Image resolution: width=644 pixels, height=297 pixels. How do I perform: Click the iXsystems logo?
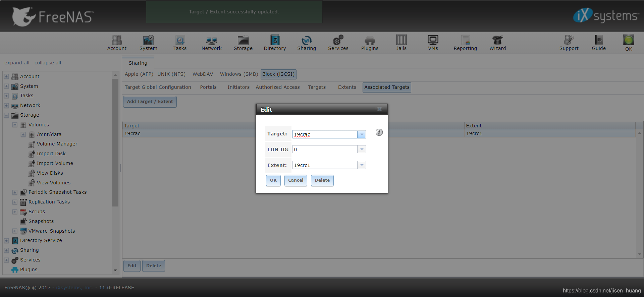tap(605, 15)
